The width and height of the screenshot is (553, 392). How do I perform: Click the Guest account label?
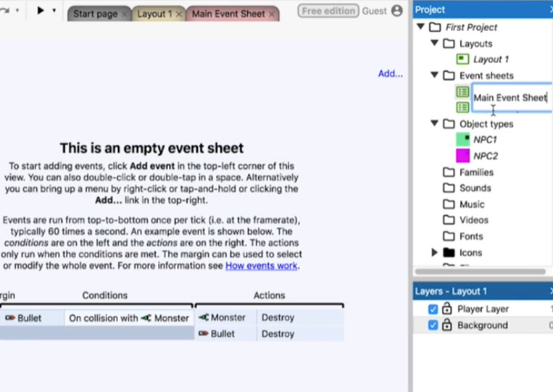375,12
